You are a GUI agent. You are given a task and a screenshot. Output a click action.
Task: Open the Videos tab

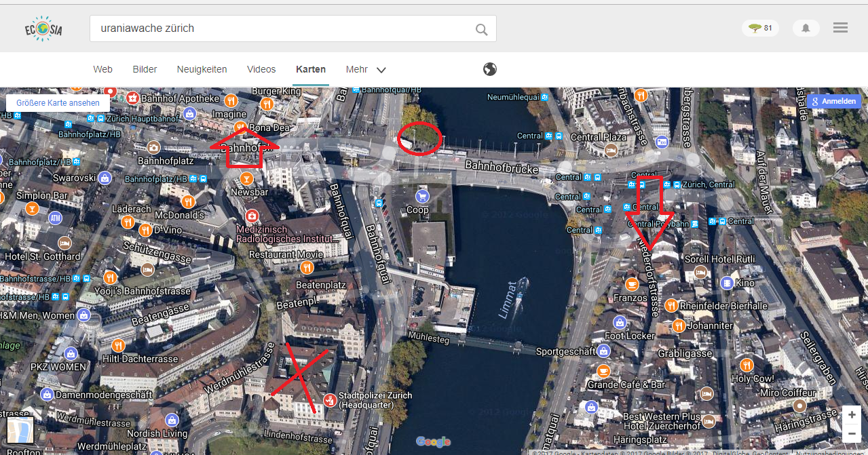point(261,69)
